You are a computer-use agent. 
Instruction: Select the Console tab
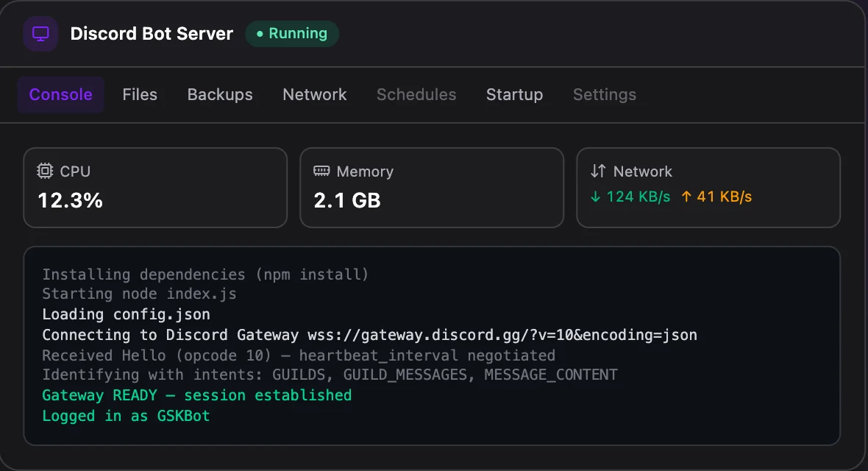point(61,95)
